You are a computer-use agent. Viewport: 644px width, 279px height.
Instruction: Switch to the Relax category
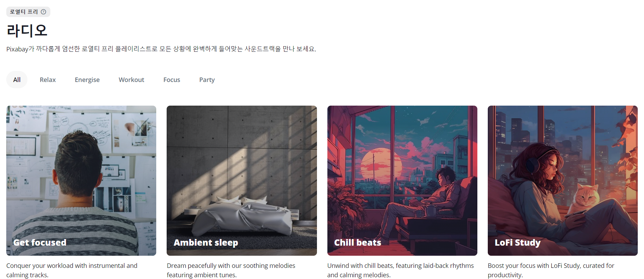click(48, 80)
